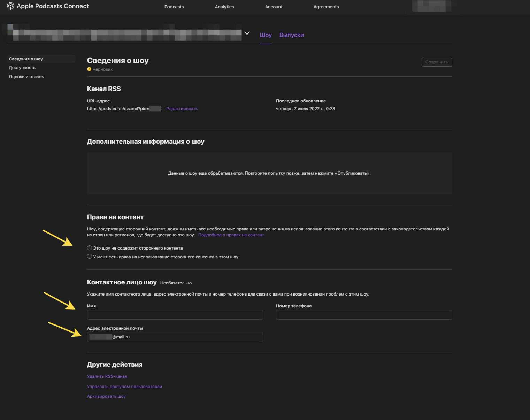Go to the Account menu item

[x=274, y=7]
